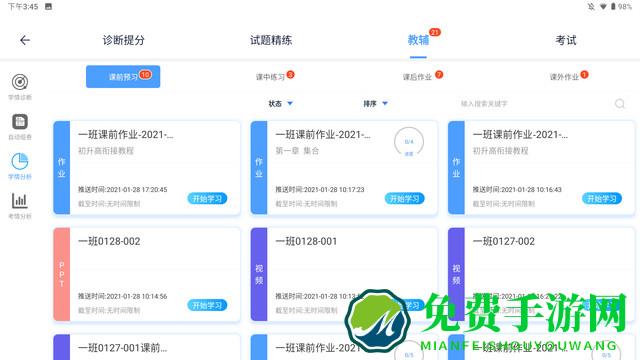Select 课中练习 sub-tab
640x360 pixels.
pyautogui.click(x=270, y=77)
